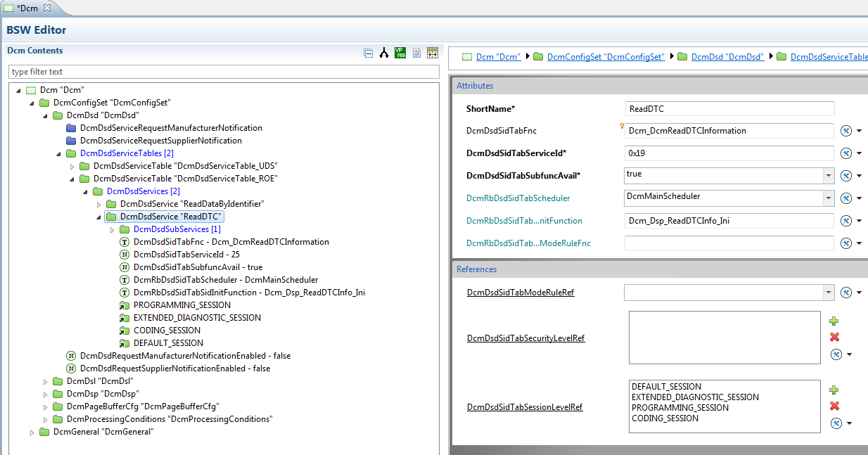The height and width of the screenshot is (455, 868).
Task: Open the DcmDsdSidTabSubfuncAvail true dropdown
Action: pyautogui.click(x=829, y=176)
